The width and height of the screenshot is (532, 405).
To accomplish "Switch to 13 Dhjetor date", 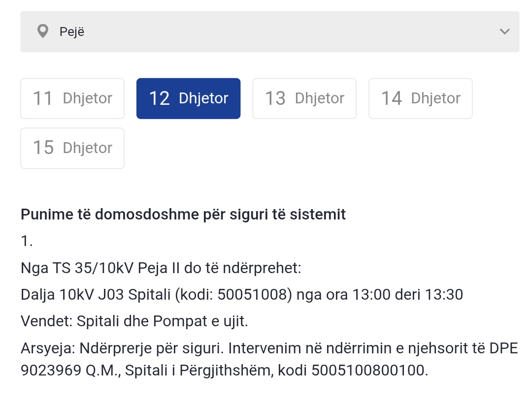I will [304, 98].
